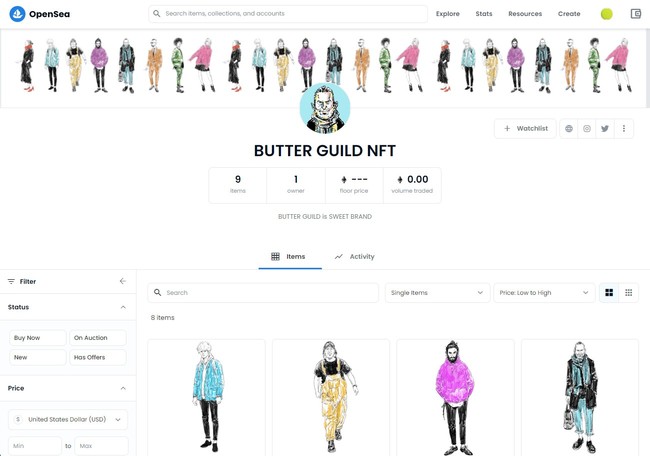Collapse the Status filter section
The image size is (650, 456).
123,307
